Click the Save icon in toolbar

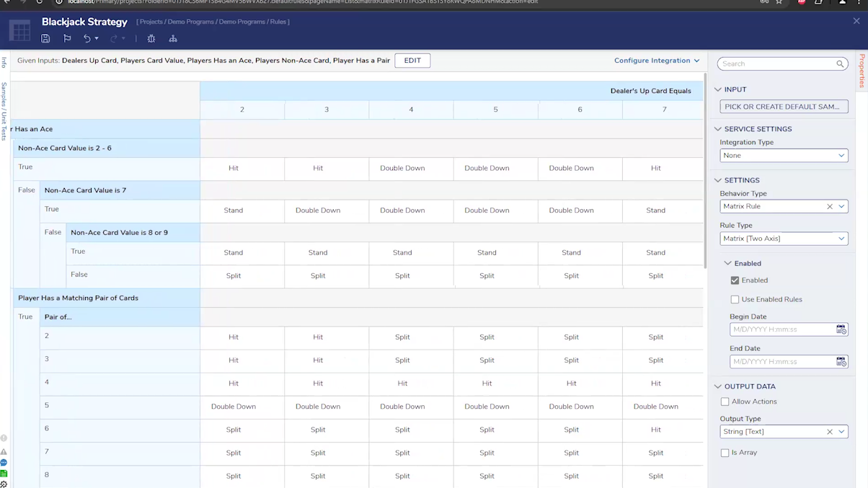pyautogui.click(x=45, y=39)
